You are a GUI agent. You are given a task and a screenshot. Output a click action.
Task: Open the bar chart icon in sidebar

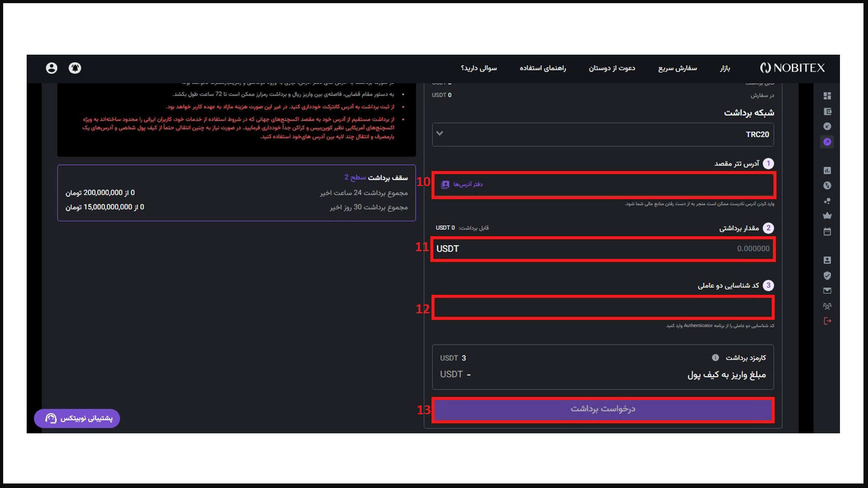pos(827,170)
